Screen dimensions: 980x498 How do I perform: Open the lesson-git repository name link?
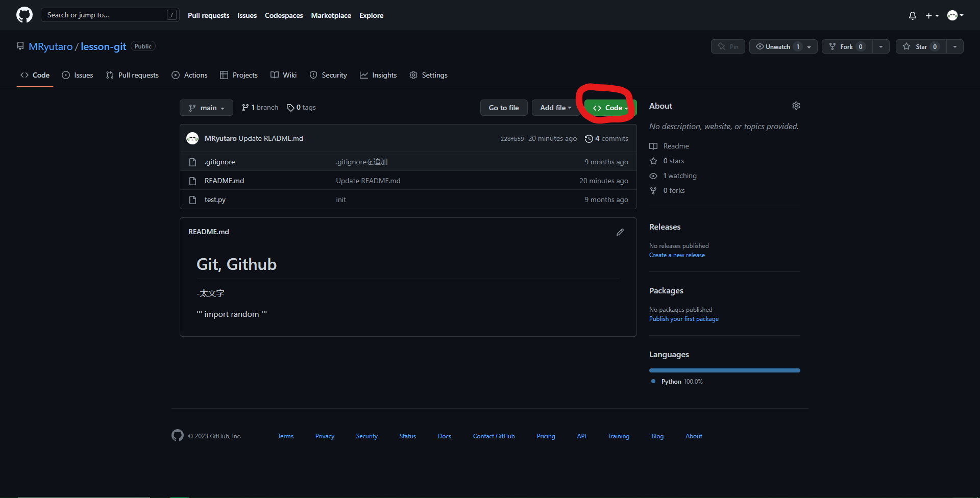point(104,46)
